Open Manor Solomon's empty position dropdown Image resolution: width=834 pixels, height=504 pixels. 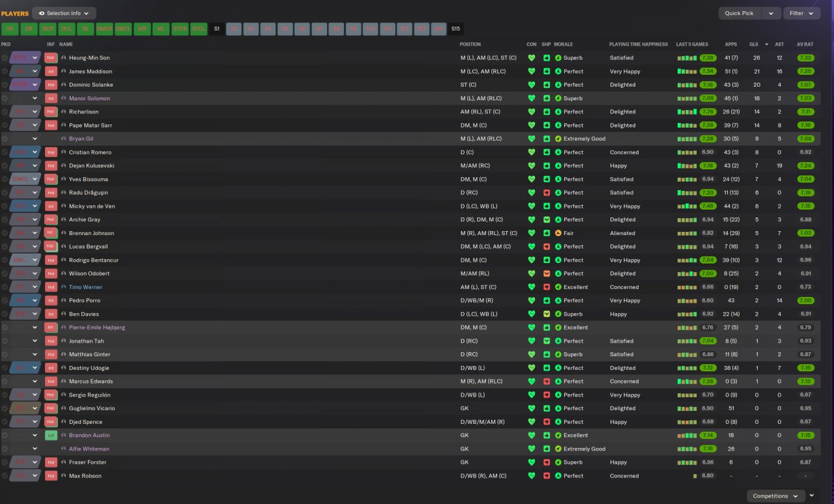pos(25,98)
